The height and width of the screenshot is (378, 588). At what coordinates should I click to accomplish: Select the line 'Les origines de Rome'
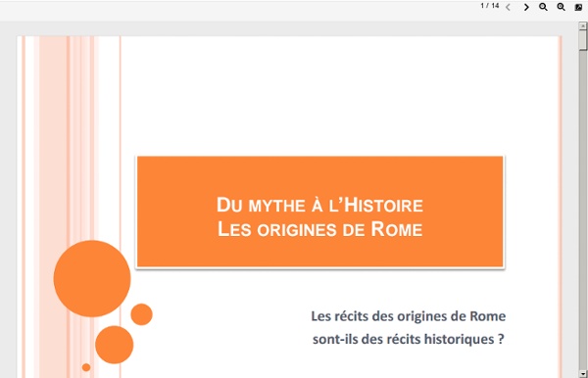(319, 229)
